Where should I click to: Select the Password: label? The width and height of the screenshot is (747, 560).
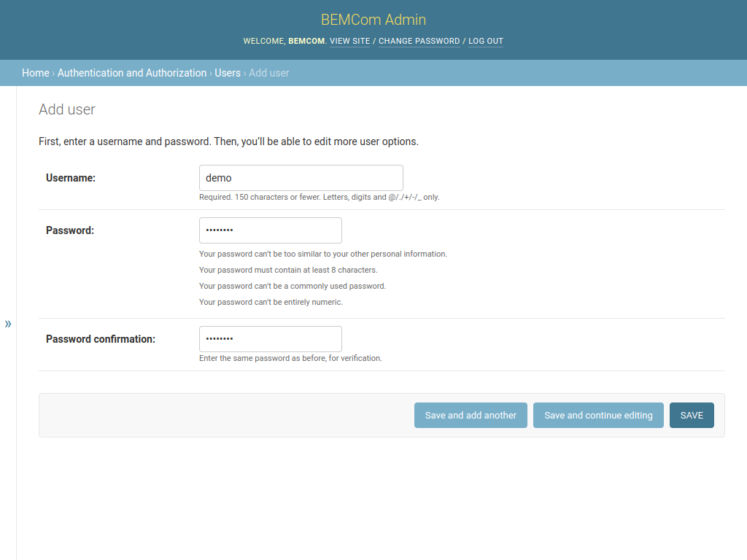pos(70,230)
